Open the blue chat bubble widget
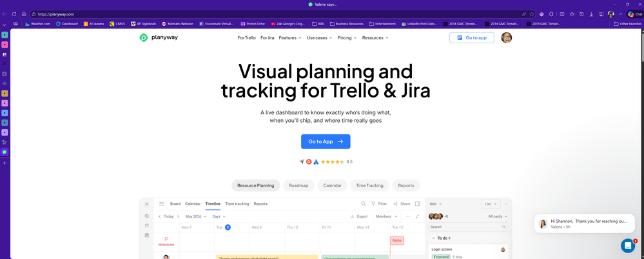 (x=628, y=245)
